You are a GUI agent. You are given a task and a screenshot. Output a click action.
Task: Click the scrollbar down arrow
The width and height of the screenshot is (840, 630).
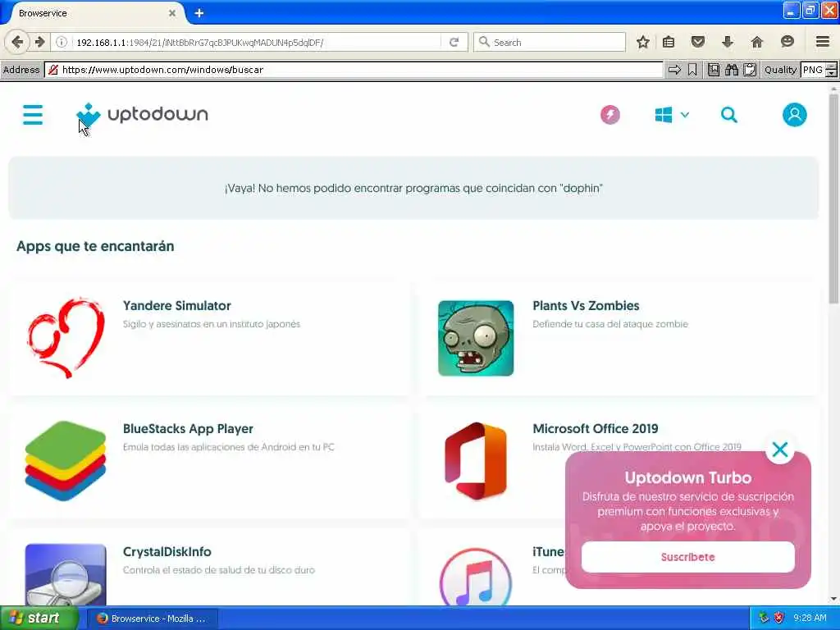click(833, 599)
